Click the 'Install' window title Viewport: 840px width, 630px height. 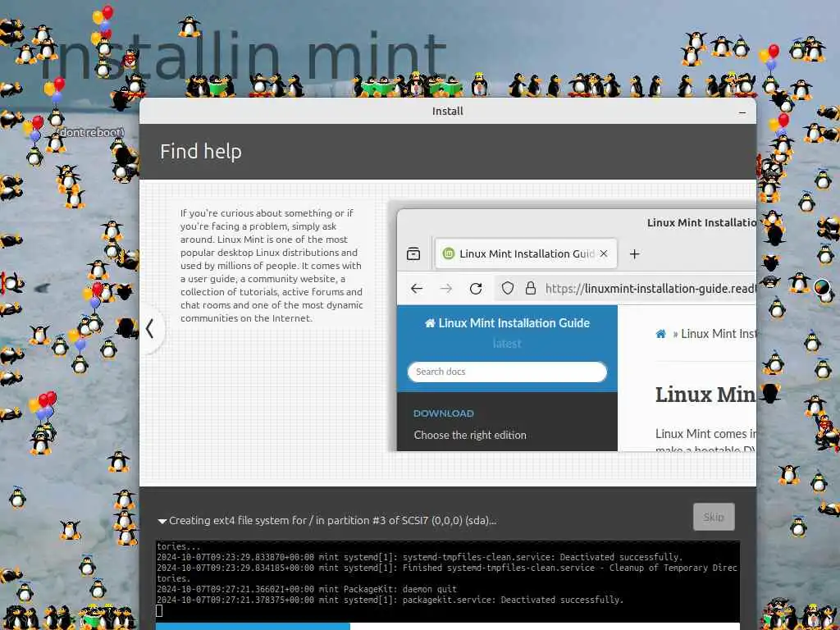[x=447, y=112]
